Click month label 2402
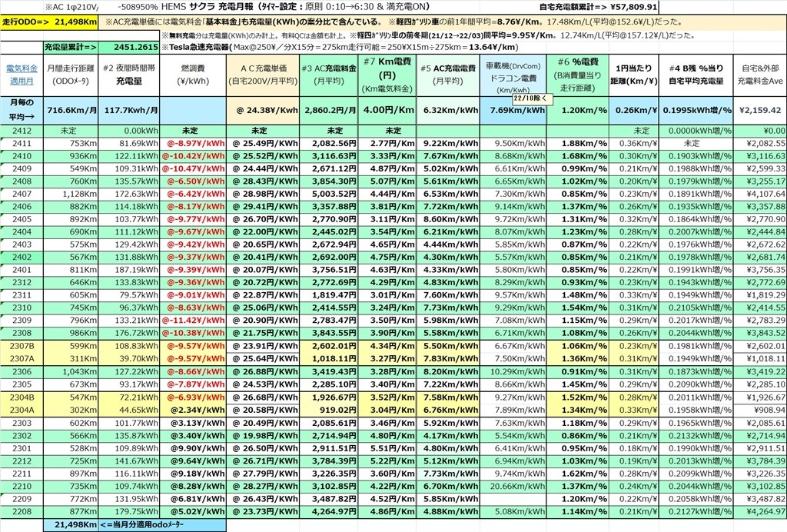Image resolution: width=787 pixels, height=532 pixels. (x=22, y=258)
